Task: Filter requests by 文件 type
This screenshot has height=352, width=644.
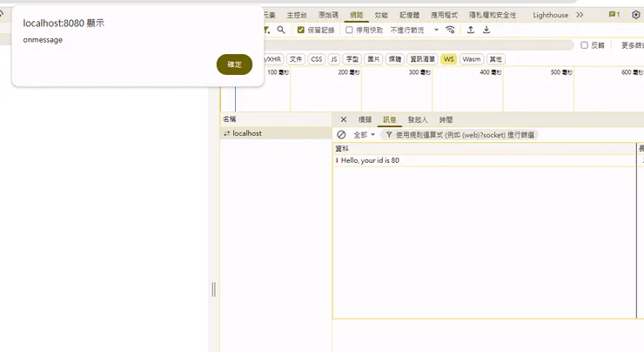Action: click(x=296, y=59)
